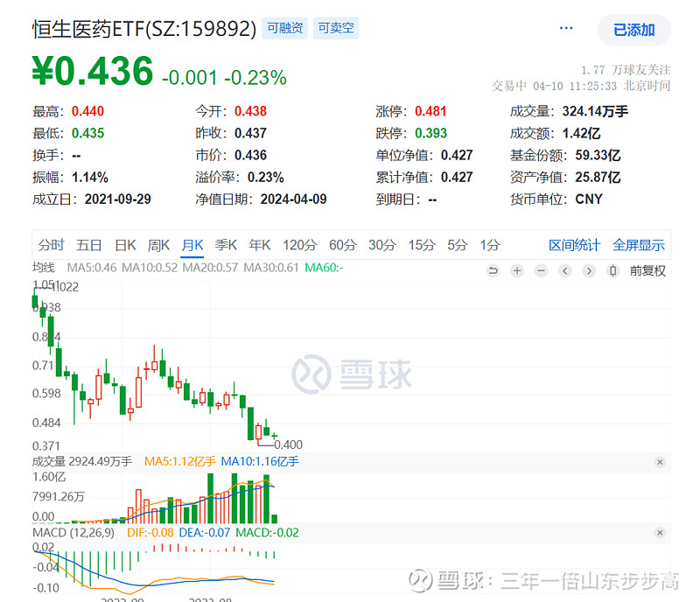Close the 成交量 volume indicator panel
700x602 pixels.
click(x=660, y=462)
